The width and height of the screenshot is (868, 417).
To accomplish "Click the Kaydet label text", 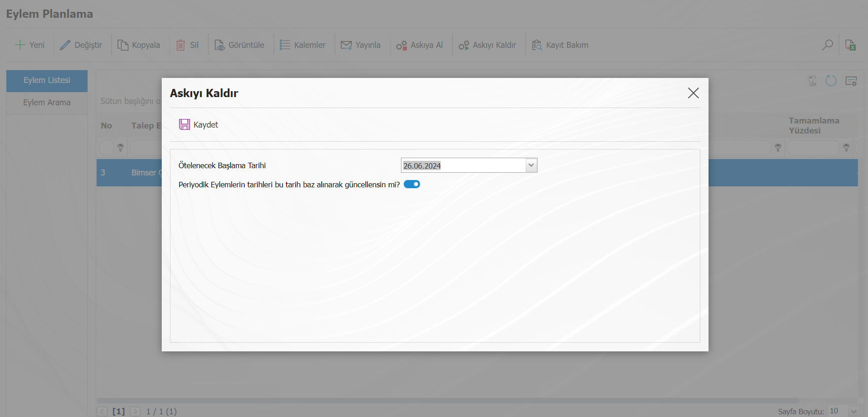I will 206,125.
